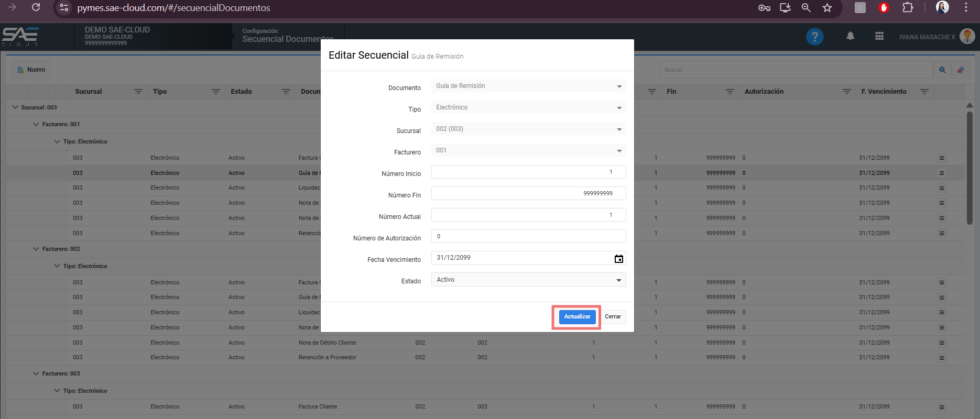
Task: Click the Actualizar button
Action: (577, 317)
